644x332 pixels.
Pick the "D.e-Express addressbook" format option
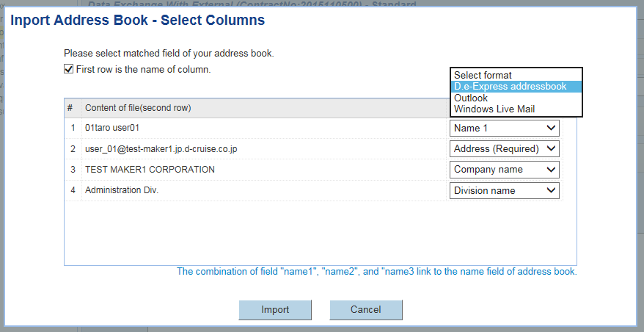[510, 87]
